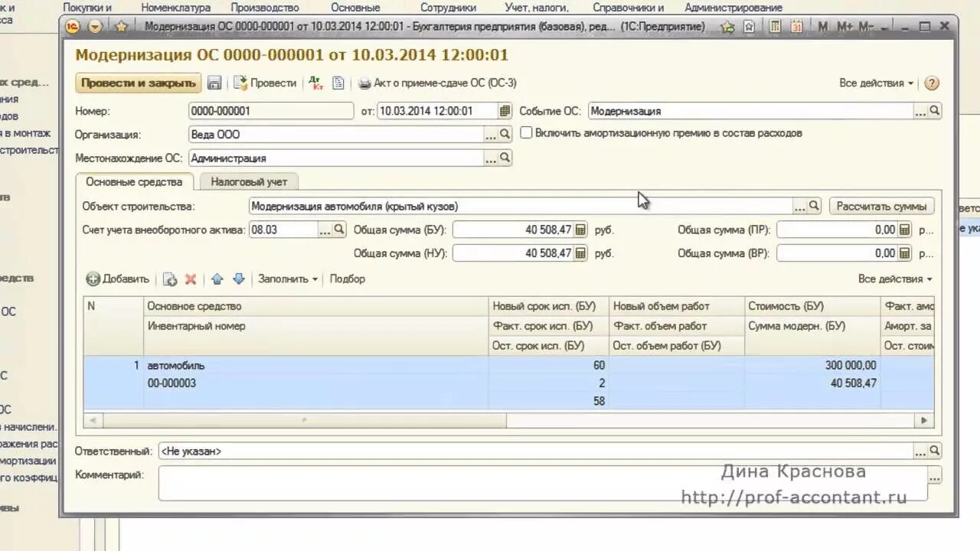Click the Номер input field
980x551 pixels.
[271, 111]
